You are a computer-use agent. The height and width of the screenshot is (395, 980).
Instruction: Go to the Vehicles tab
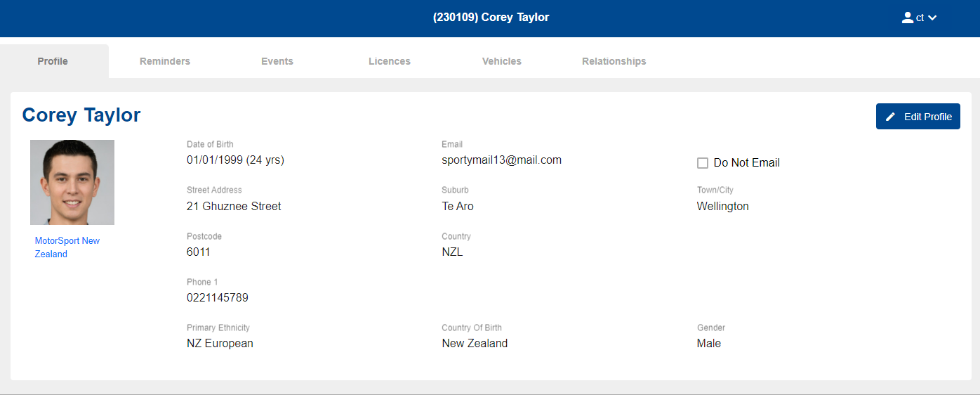(502, 61)
